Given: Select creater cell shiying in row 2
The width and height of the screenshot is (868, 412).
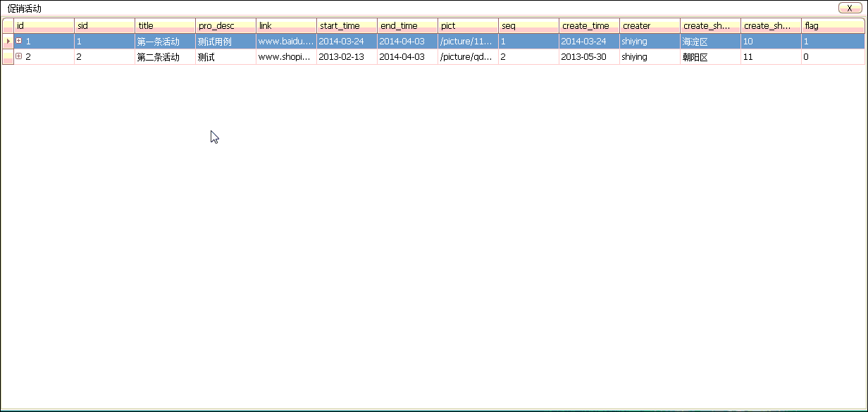Looking at the screenshot, I should (x=650, y=57).
